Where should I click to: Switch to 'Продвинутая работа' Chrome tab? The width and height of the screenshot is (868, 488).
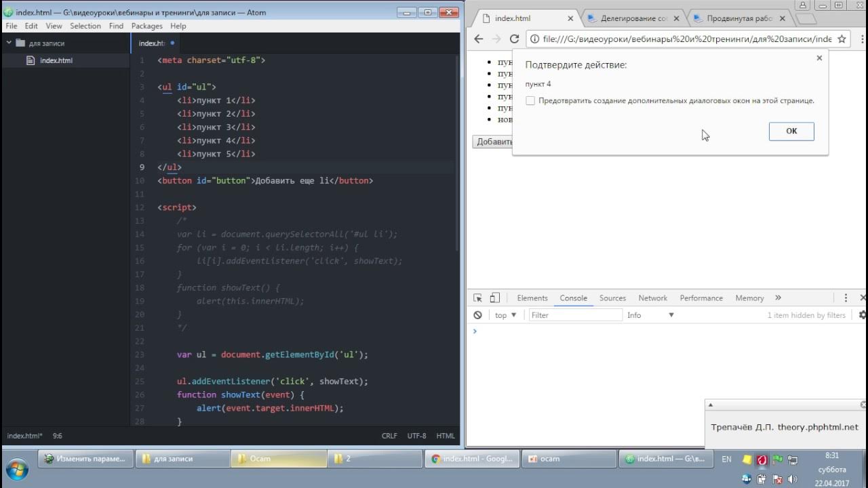point(739,19)
